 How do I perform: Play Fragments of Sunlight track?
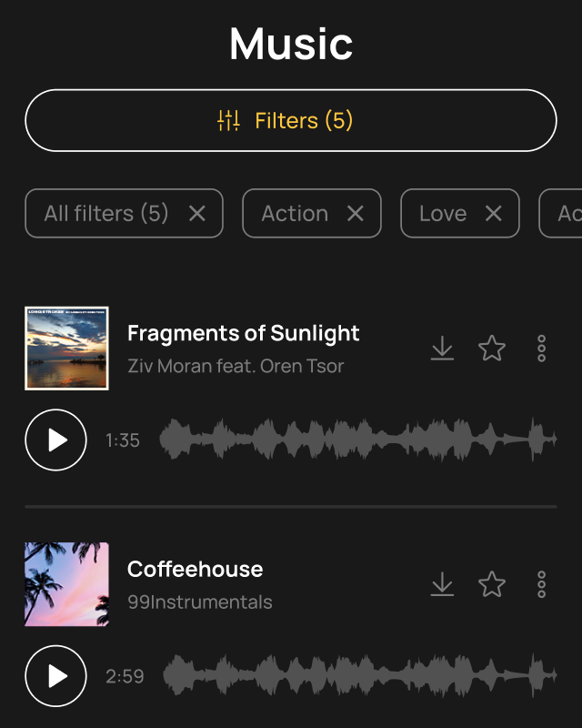(55, 440)
